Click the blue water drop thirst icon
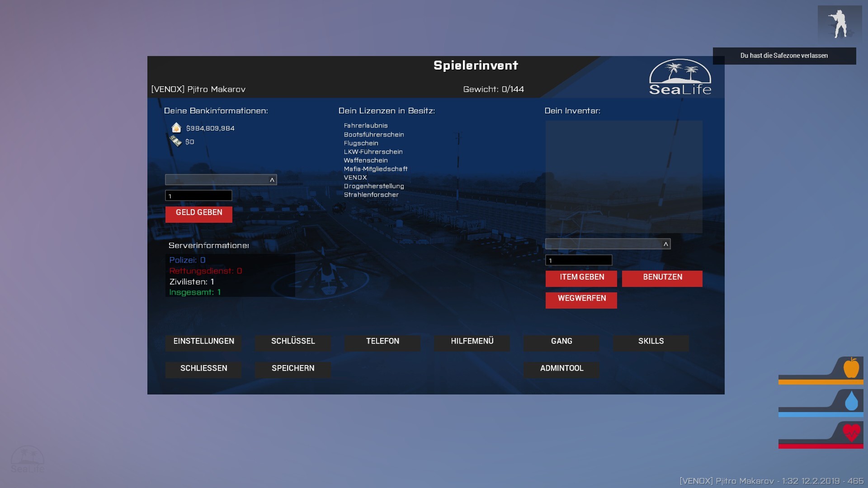868x488 pixels. pos(851,401)
